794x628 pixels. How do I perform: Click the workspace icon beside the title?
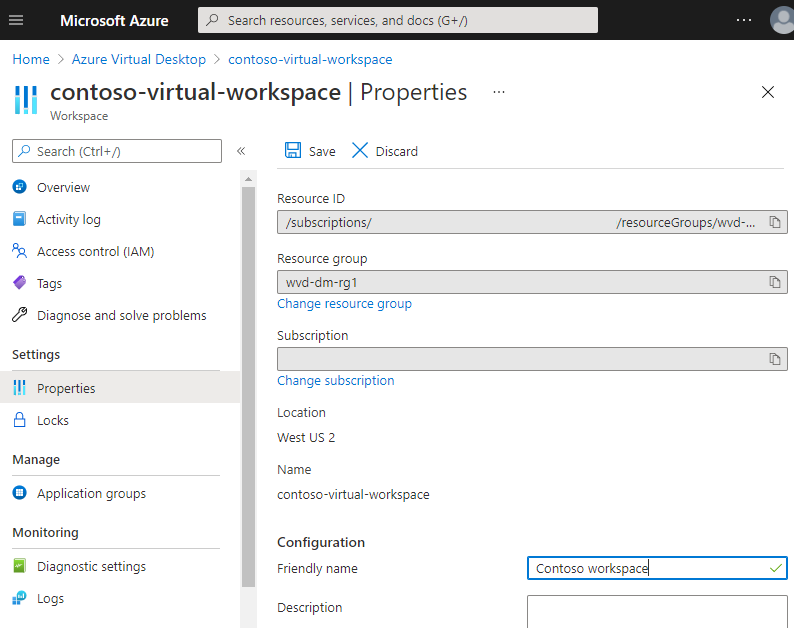[26, 100]
